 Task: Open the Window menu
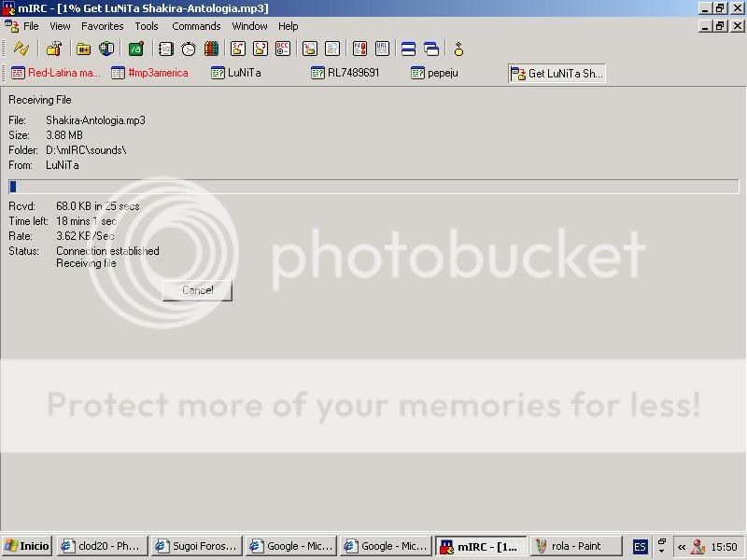tap(249, 26)
